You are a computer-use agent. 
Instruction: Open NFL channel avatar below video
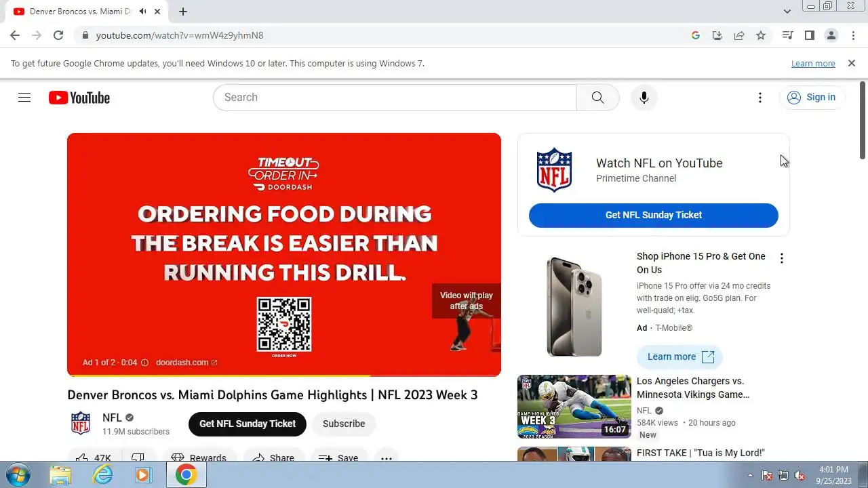[81, 424]
